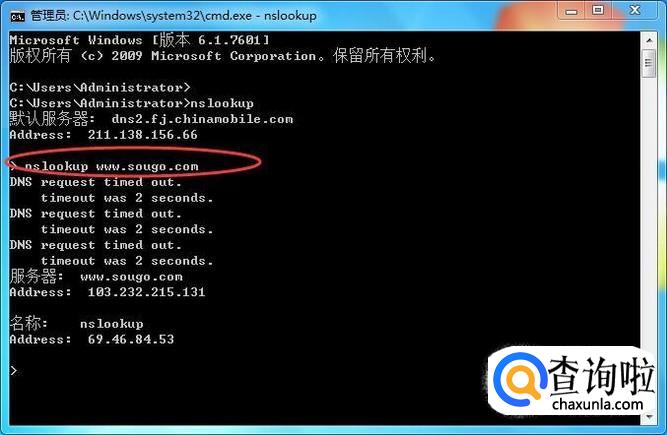Close the cmd.exe window

635,11
